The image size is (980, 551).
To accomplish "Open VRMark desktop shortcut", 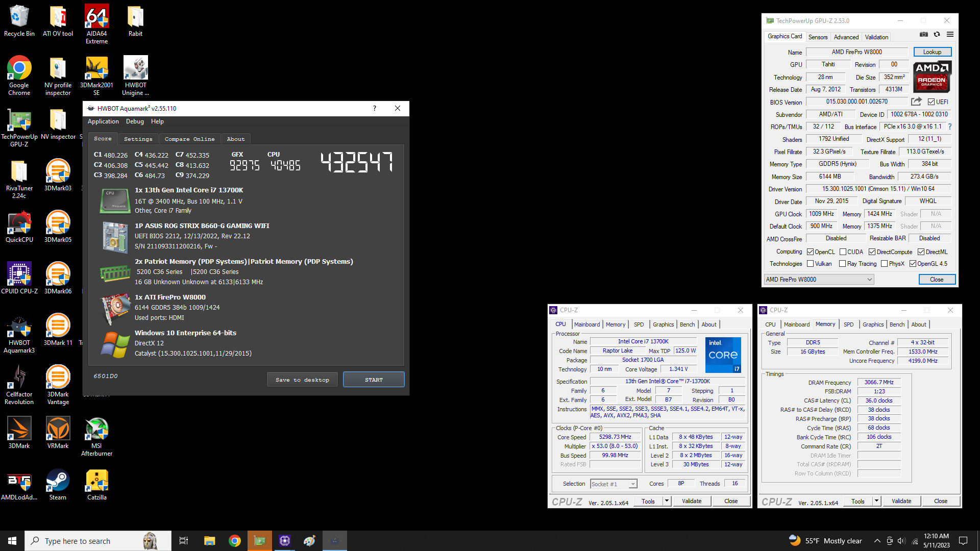I will 58,433.
